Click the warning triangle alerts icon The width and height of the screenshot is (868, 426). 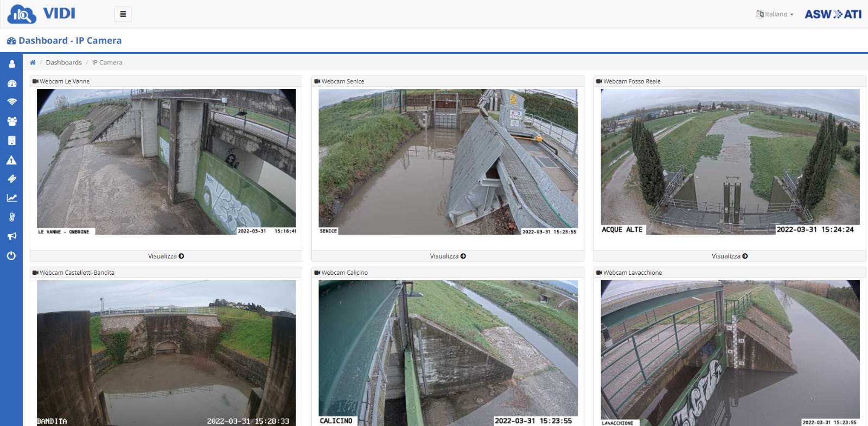[11, 160]
